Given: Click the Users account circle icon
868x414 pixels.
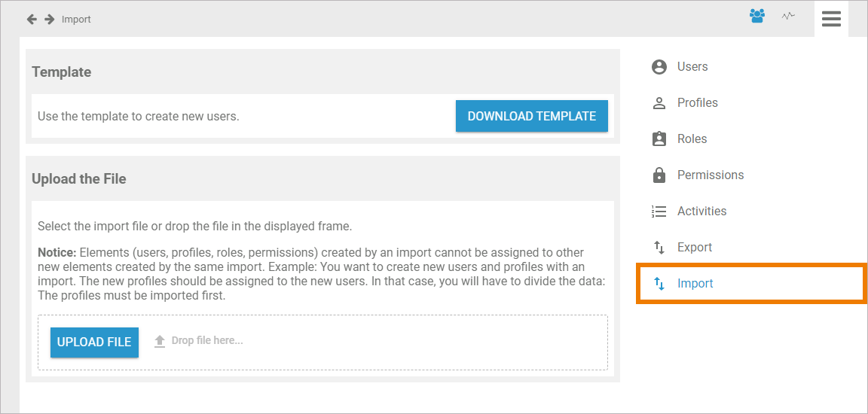Looking at the screenshot, I should [659, 67].
